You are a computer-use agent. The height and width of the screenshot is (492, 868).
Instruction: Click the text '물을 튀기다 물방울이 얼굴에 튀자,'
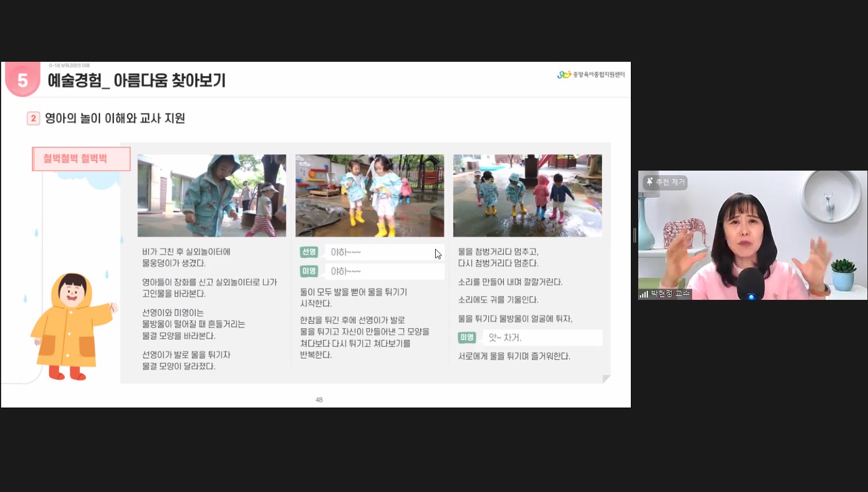(x=515, y=319)
